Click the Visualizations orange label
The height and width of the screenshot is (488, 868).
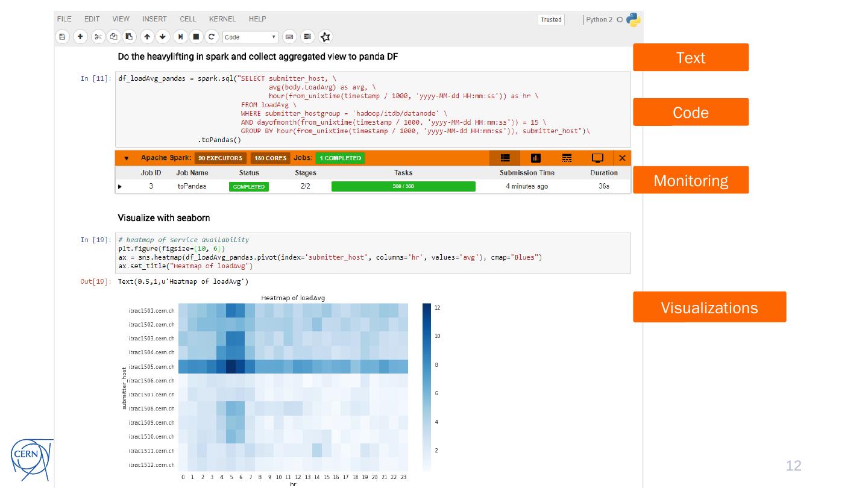pos(709,307)
